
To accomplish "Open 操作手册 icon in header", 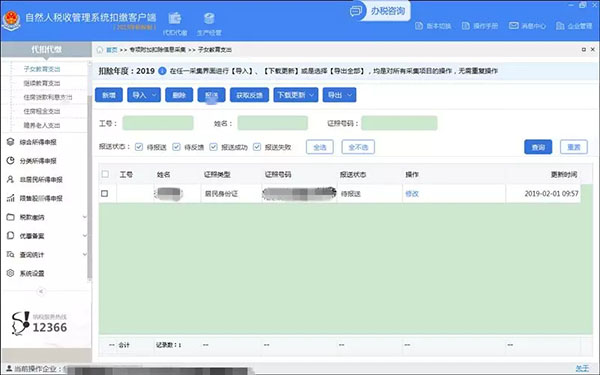I will 466,26.
